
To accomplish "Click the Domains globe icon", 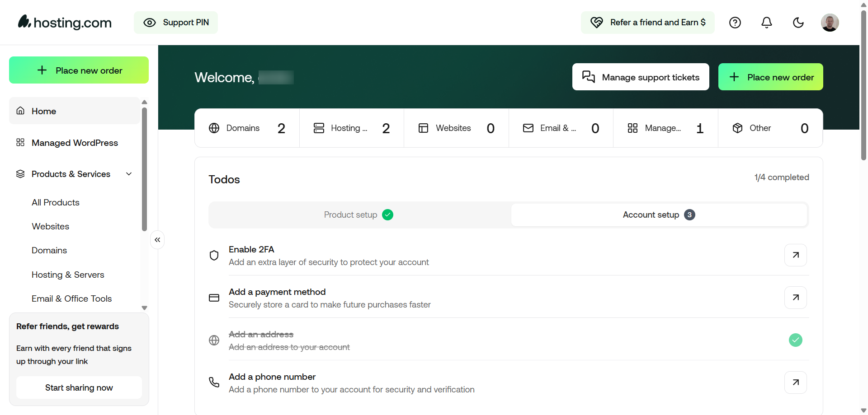I will pos(214,128).
